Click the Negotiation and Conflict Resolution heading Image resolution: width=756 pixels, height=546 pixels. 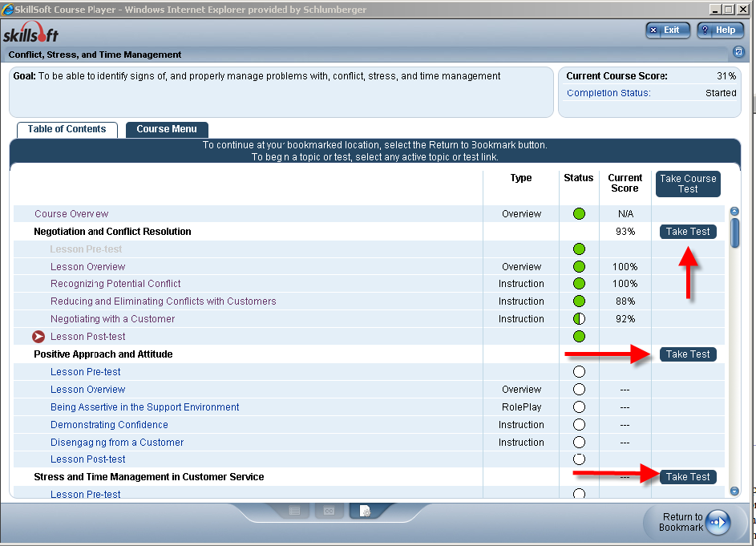click(112, 232)
